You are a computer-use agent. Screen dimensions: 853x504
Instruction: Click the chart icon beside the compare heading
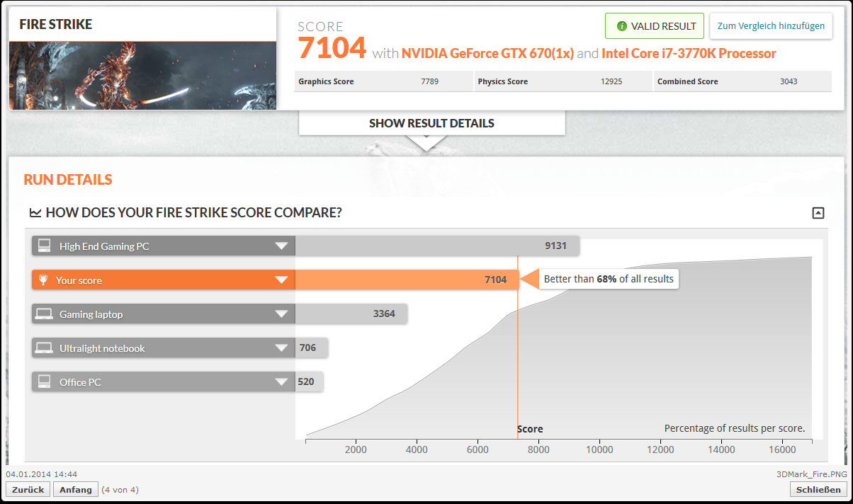(35, 212)
